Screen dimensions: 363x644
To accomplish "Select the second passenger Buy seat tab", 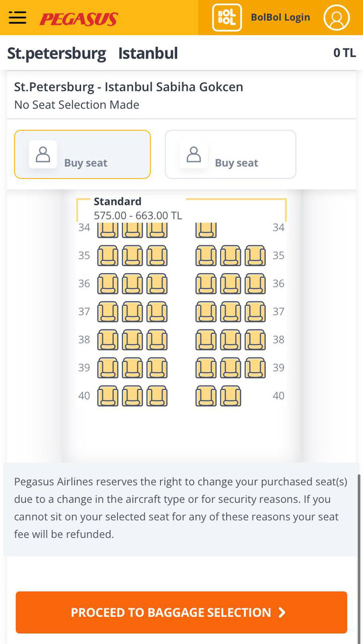I will pos(230,155).
